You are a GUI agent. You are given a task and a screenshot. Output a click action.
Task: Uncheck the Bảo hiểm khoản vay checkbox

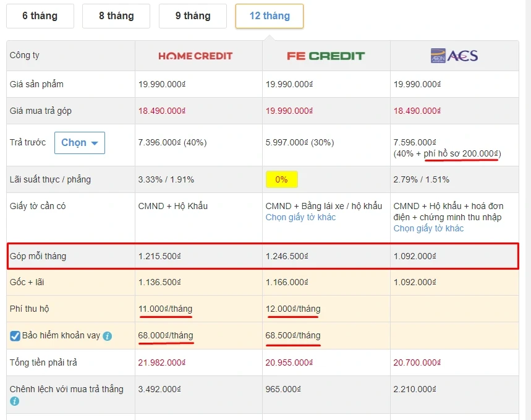pyautogui.click(x=15, y=336)
